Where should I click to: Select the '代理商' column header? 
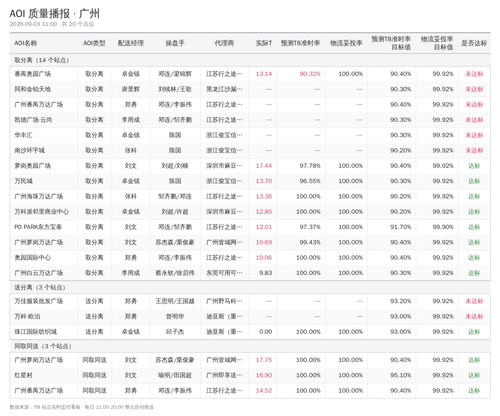click(x=224, y=43)
